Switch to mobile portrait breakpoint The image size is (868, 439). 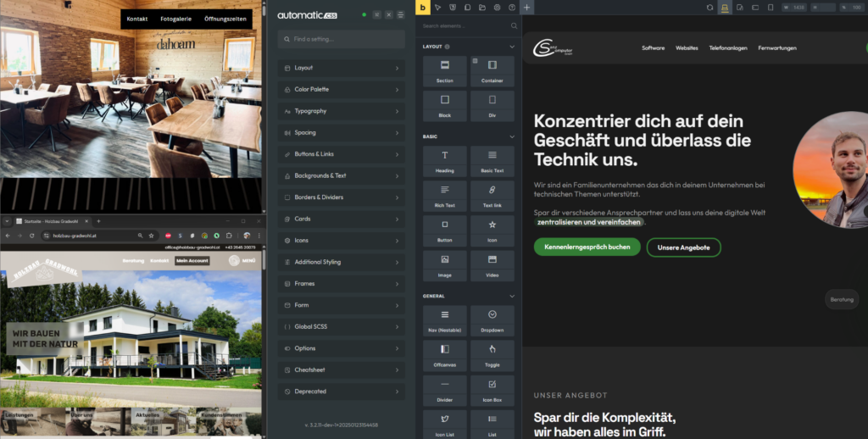tap(770, 8)
